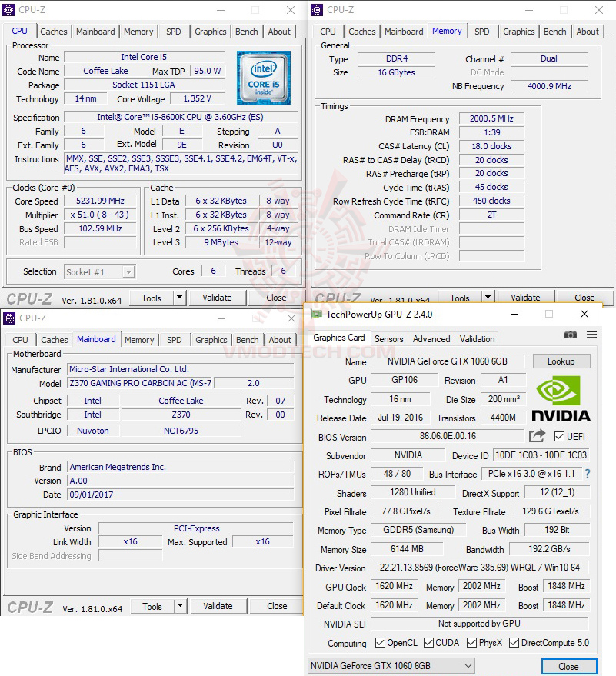Image resolution: width=616 pixels, height=676 pixels.
Task: Click the Lookup button in GPU-Z
Action: 561,361
